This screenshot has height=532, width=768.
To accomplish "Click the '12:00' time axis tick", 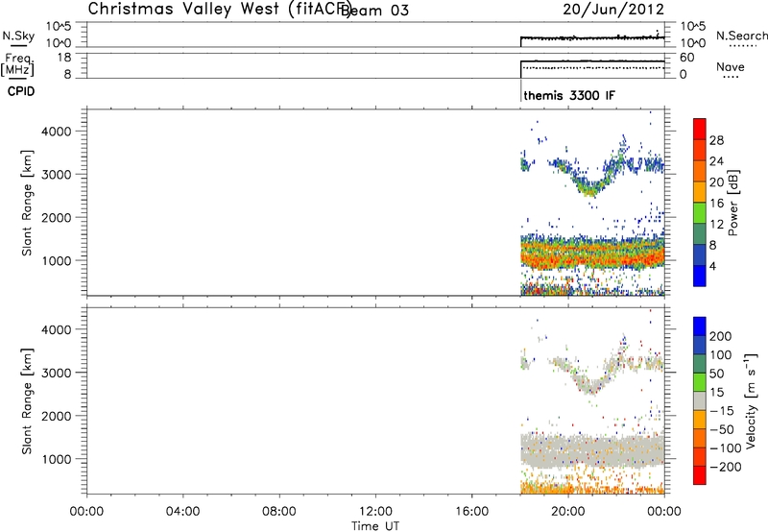I will (x=375, y=512).
